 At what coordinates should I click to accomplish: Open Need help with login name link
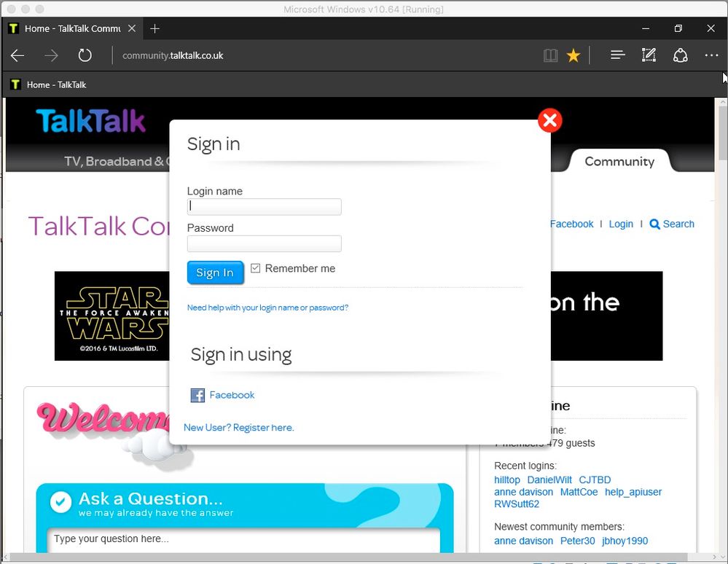(x=267, y=308)
